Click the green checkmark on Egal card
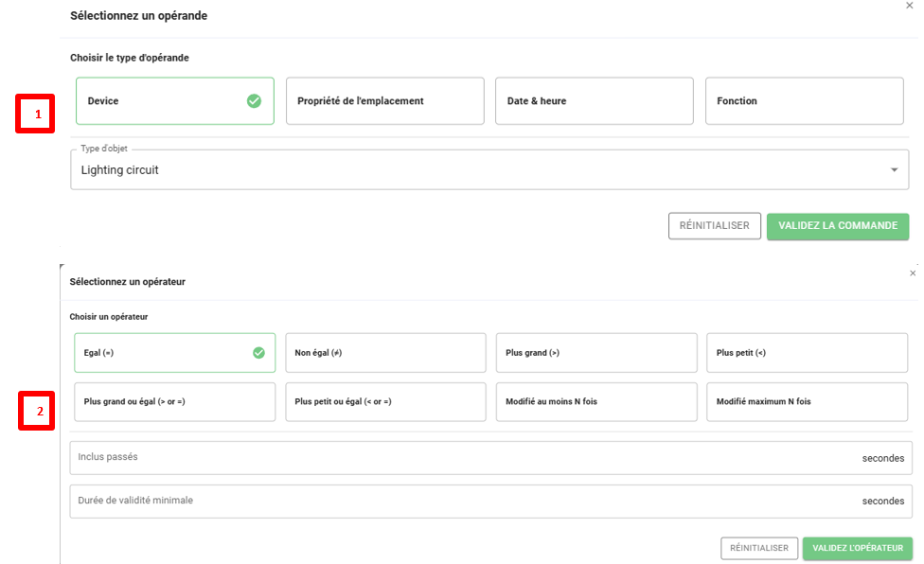 (258, 353)
